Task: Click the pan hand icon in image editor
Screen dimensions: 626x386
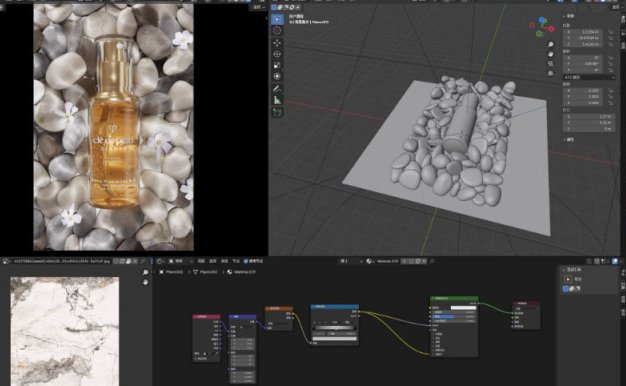Action: click(145, 282)
